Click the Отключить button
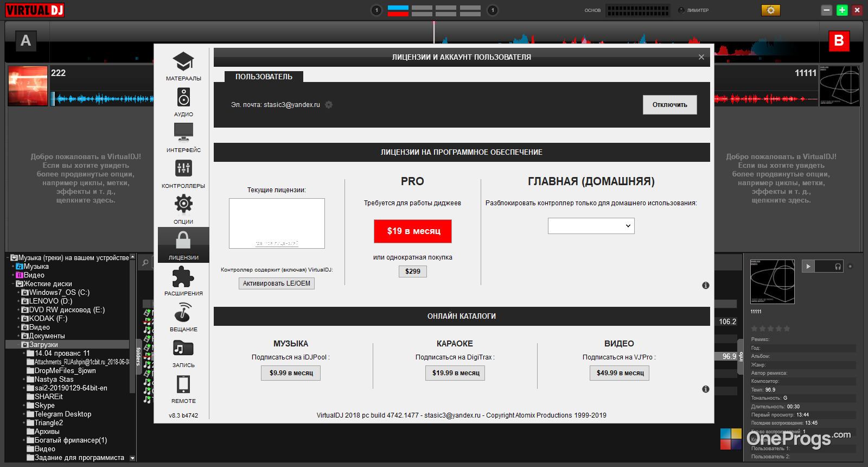This screenshot has height=467, width=868. click(x=670, y=105)
